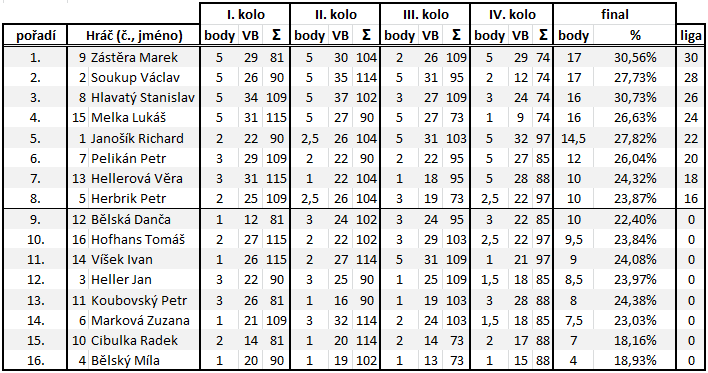Click the 'III. kolo' group header
The height and width of the screenshot is (373, 708).
425,14
